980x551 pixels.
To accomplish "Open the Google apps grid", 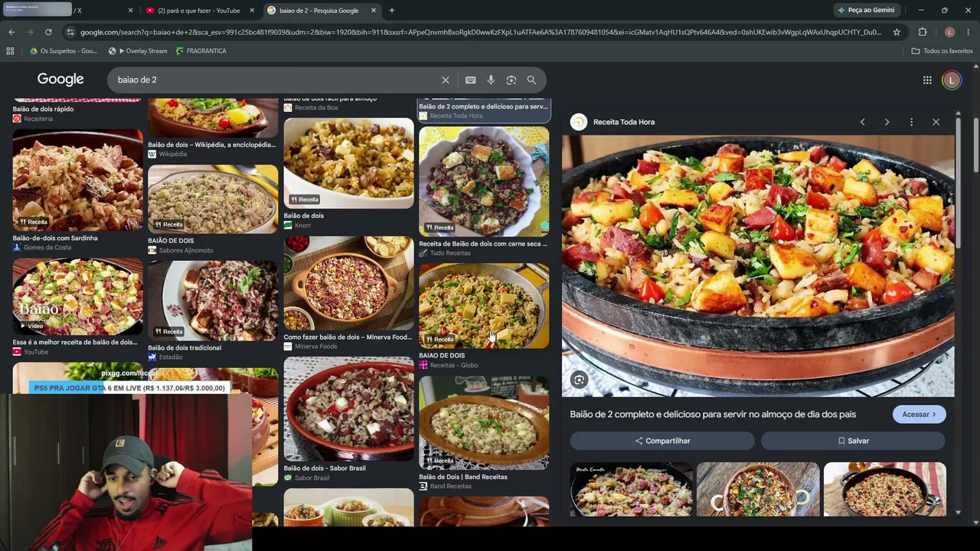I will pyautogui.click(x=927, y=80).
